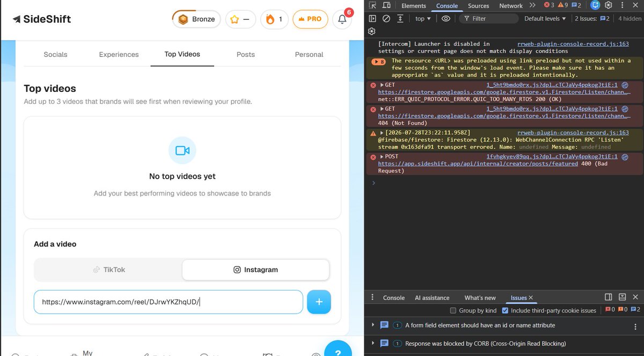Viewport: 644px width, 356px height.
Task: Switch to the drawer Console tab
Action: [x=394, y=297]
